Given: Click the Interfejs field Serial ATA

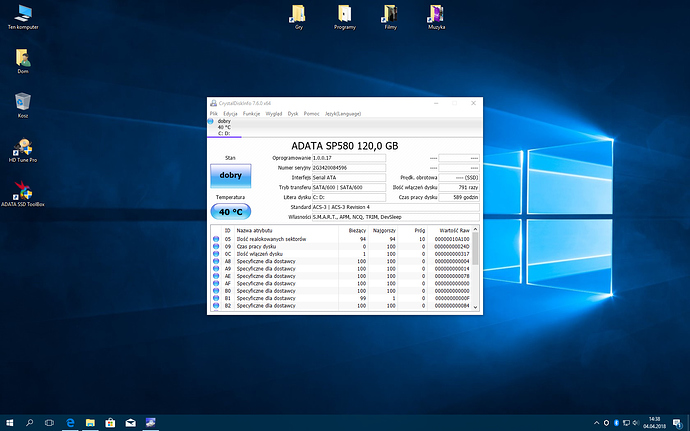Looking at the screenshot, I should click(x=349, y=177).
